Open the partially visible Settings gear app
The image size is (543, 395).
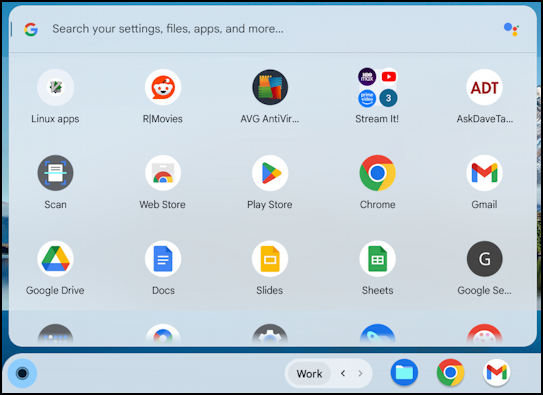(x=270, y=335)
